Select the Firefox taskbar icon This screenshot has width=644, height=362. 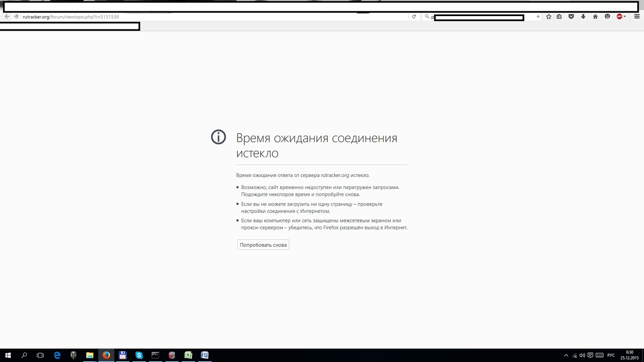point(106,355)
